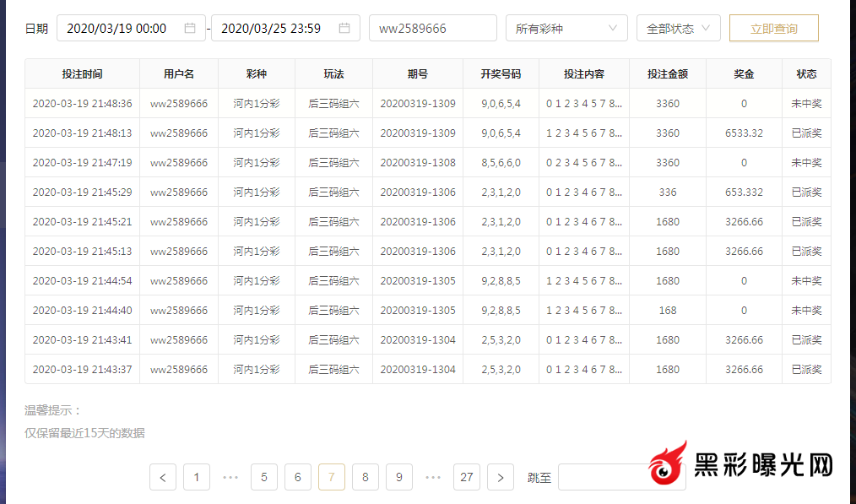
Task: Jump to last page 27
Action: point(467,477)
